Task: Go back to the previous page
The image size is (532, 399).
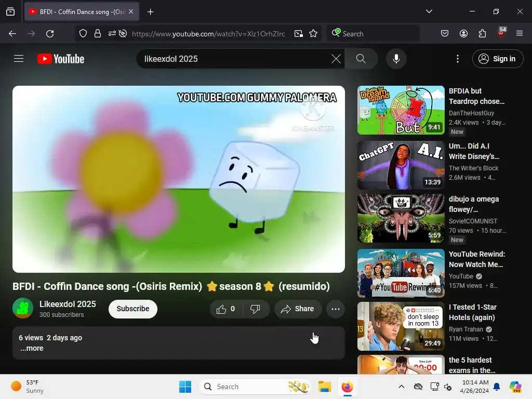Action: point(12,34)
